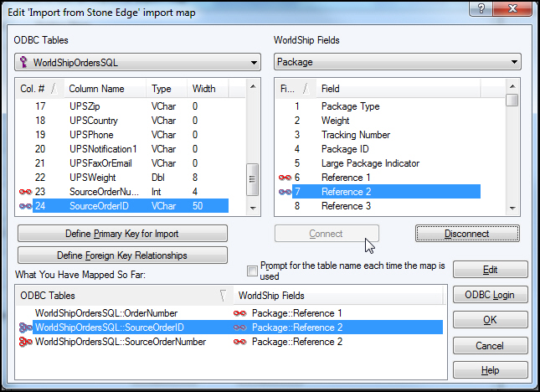Click link icon beside Reference 1 field
This screenshot has width=540, height=392.
click(285, 178)
